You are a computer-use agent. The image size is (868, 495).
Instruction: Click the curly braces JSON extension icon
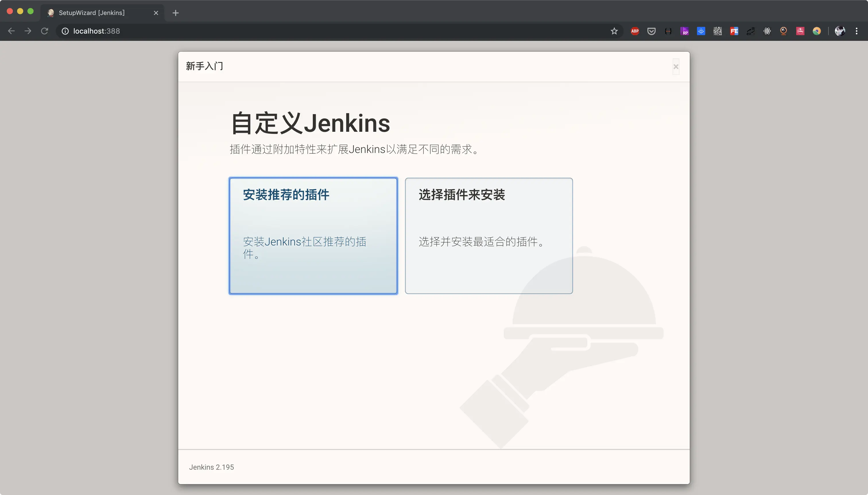(x=668, y=31)
